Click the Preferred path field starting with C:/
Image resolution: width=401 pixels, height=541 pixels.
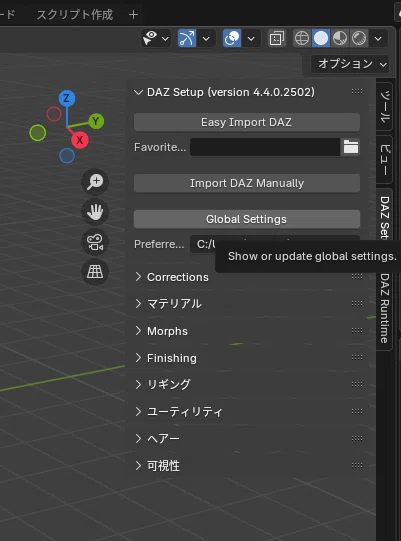[x=275, y=244]
